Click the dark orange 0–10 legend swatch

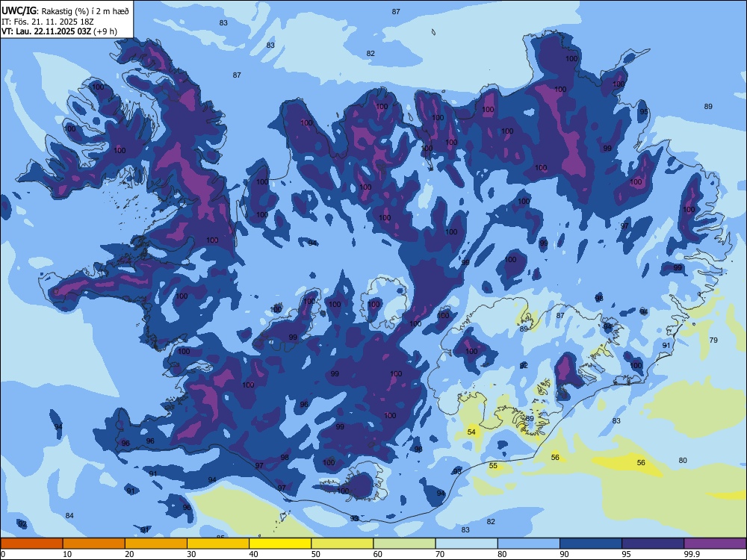coord(31,544)
